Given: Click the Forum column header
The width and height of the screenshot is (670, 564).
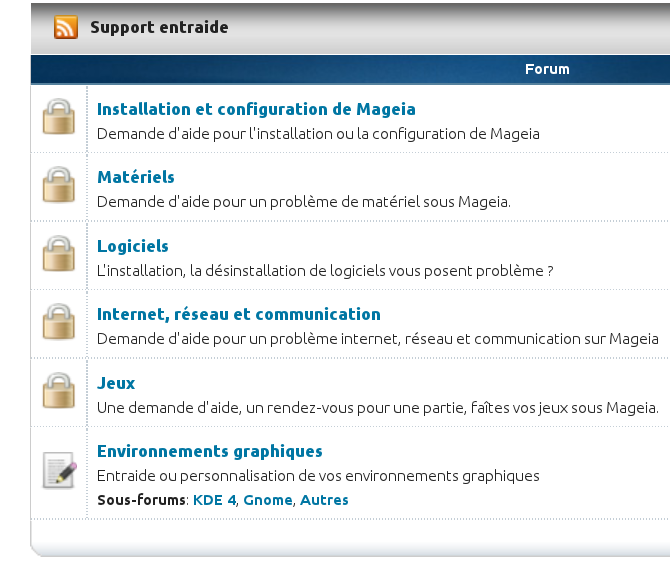Looking at the screenshot, I should point(547,69).
